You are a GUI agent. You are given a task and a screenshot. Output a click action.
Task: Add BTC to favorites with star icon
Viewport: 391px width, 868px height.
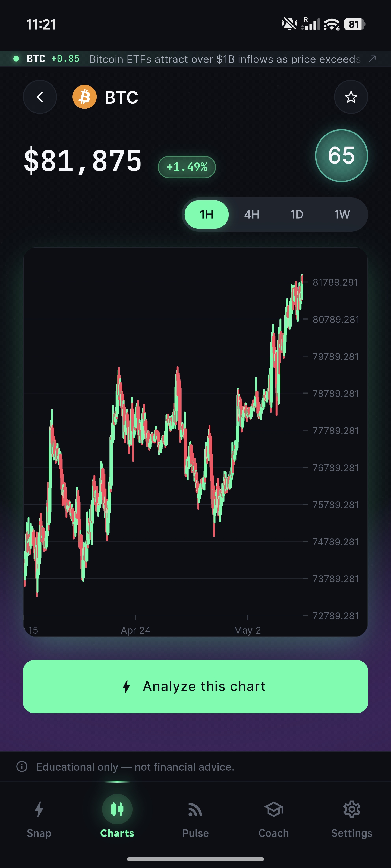351,97
